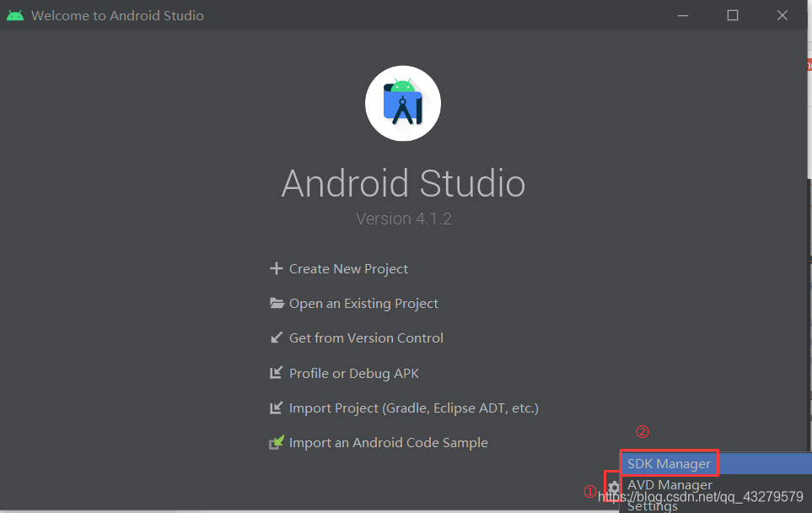Click the icon beside Profile or Debug APK

point(277,373)
